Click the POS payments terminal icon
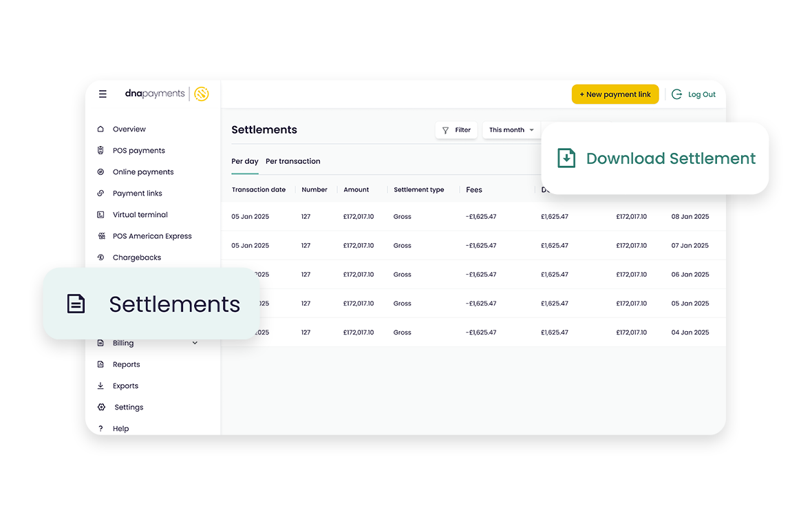 coord(100,151)
